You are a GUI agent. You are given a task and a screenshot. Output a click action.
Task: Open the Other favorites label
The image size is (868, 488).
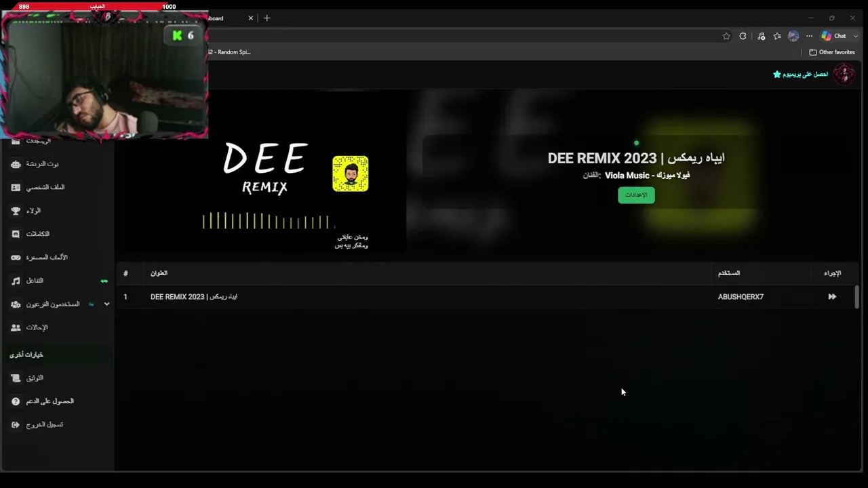(837, 52)
